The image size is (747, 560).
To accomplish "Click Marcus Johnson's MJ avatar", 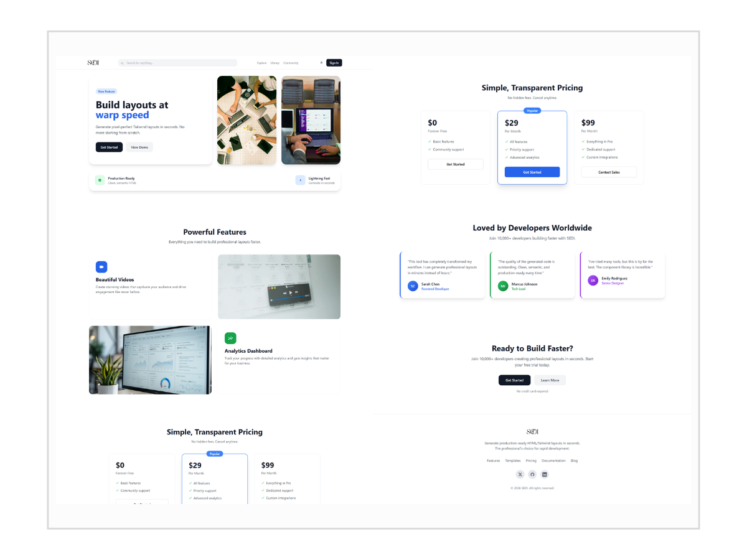I will (503, 286).
